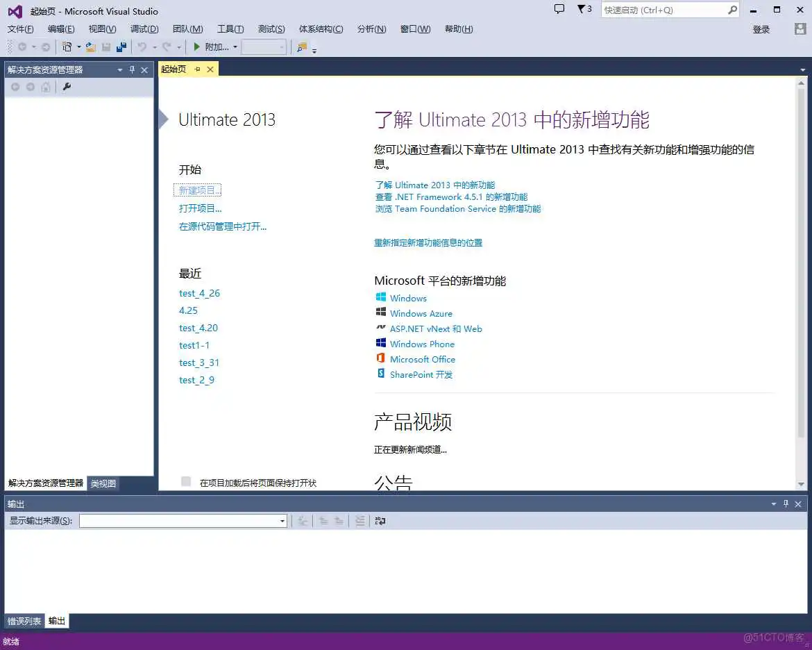This screenshot has width=812, height=650.
Task: Click the Properties wrench in Solution Explorer
Action: click(67, 87)
